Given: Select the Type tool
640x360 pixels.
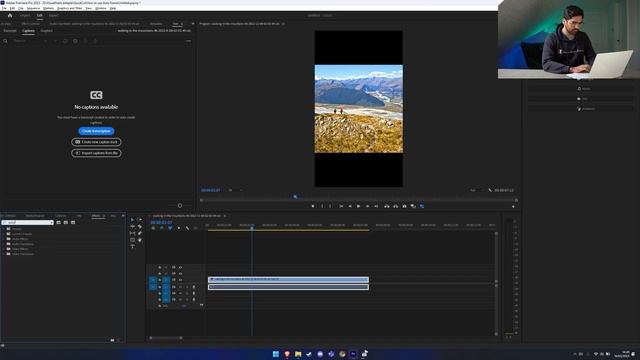Looking at the screenshot, I should 132,247.
